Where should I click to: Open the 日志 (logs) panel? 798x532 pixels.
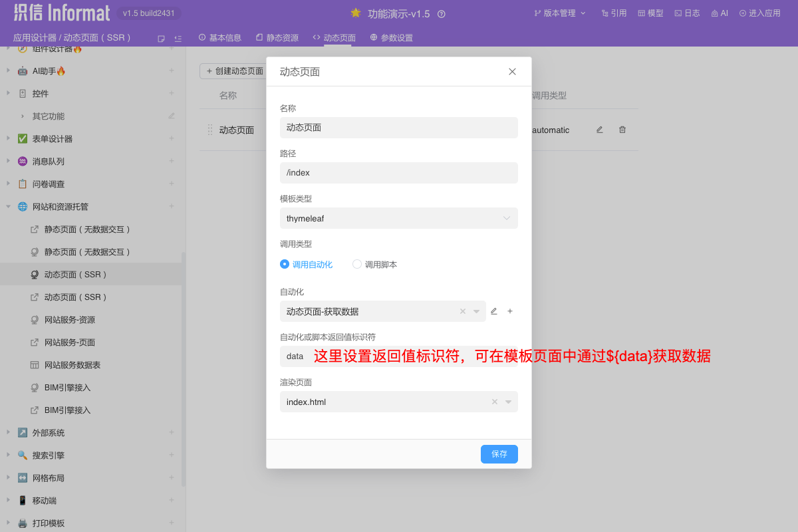pos(686,12)
